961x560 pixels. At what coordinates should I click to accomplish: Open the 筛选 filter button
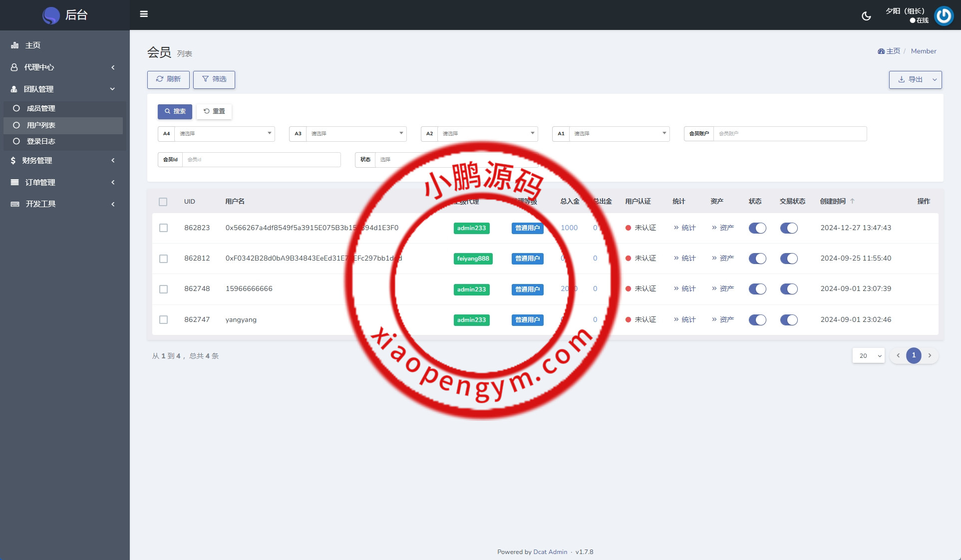(x=214, y=79)
